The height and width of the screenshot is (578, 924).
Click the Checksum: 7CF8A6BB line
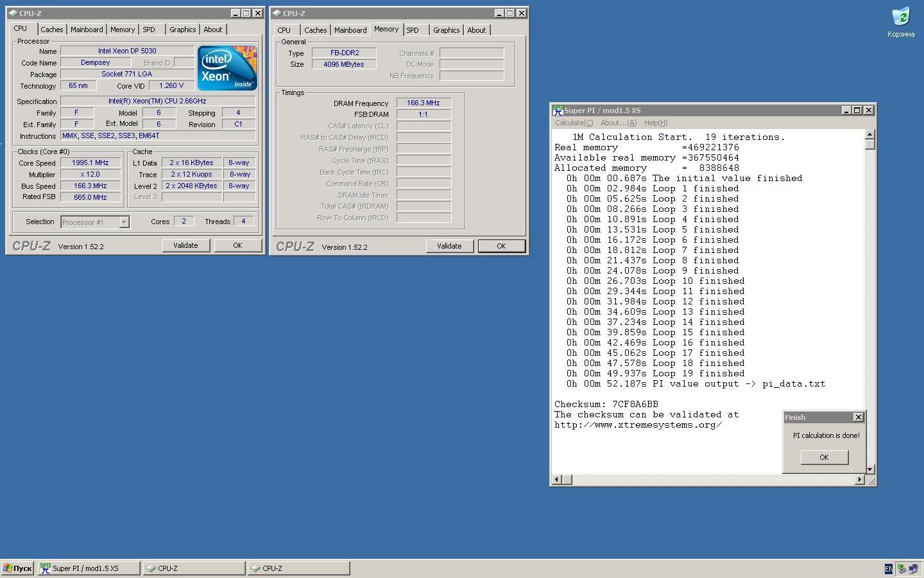pos(606,405)
